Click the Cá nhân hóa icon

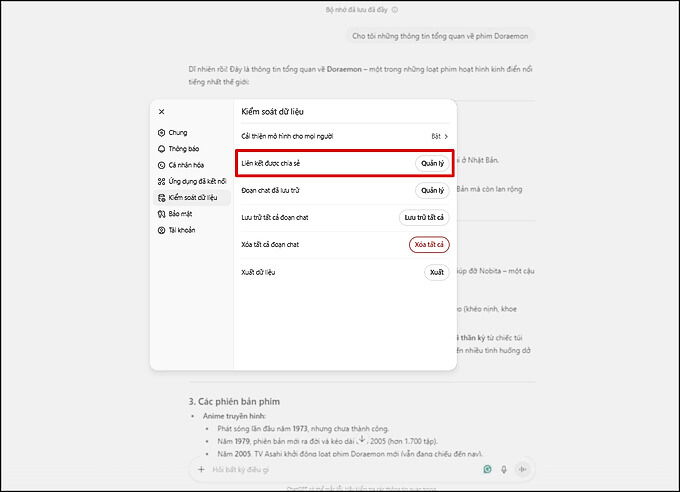(161, 165)
